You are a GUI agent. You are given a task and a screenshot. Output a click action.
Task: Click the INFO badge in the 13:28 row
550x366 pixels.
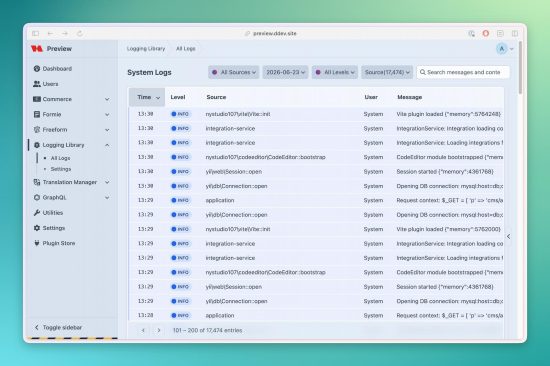point(180,315)
